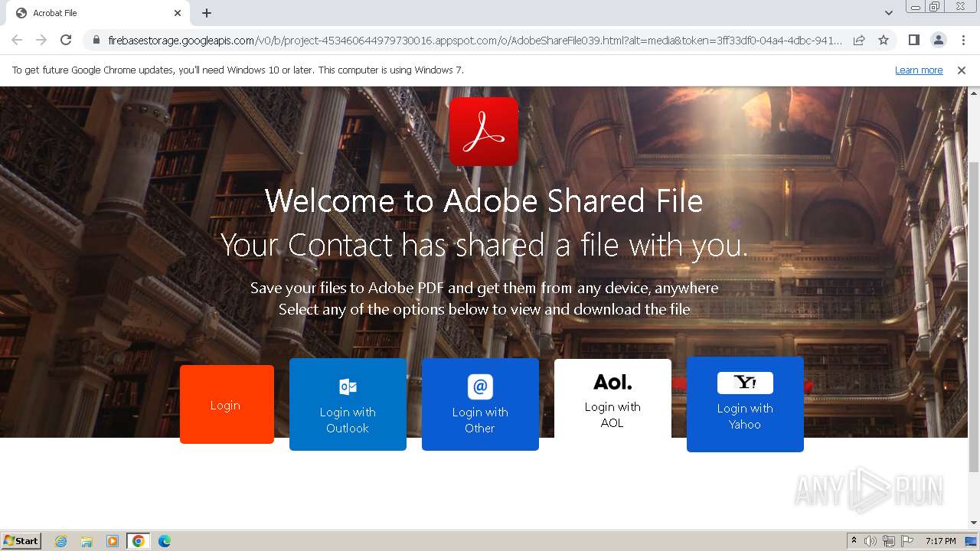This screenshot has height=551, width=980.
Task: Share this page icon in address bar
Action: coord(859,40)
